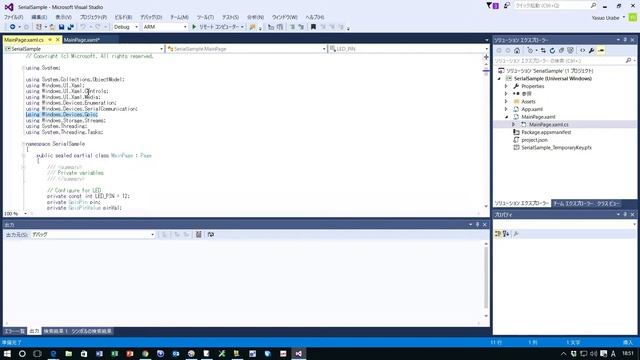Click the Sync with Active Document icon

pos(543,51)
